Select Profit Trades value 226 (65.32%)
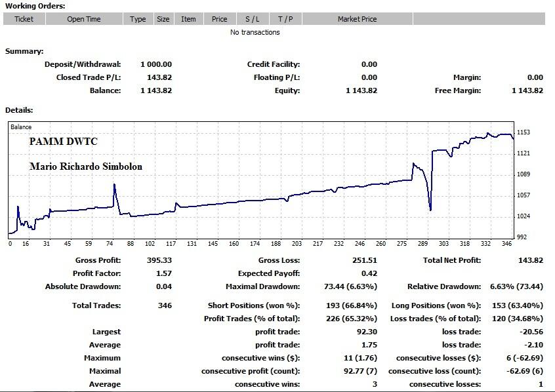This screenshot has width=555, height=392. pos(352,319)
